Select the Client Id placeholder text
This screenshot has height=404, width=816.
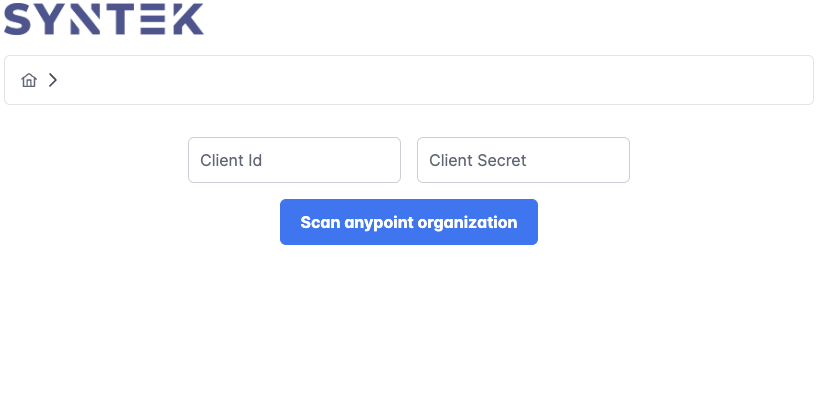(x=231, y=160)
